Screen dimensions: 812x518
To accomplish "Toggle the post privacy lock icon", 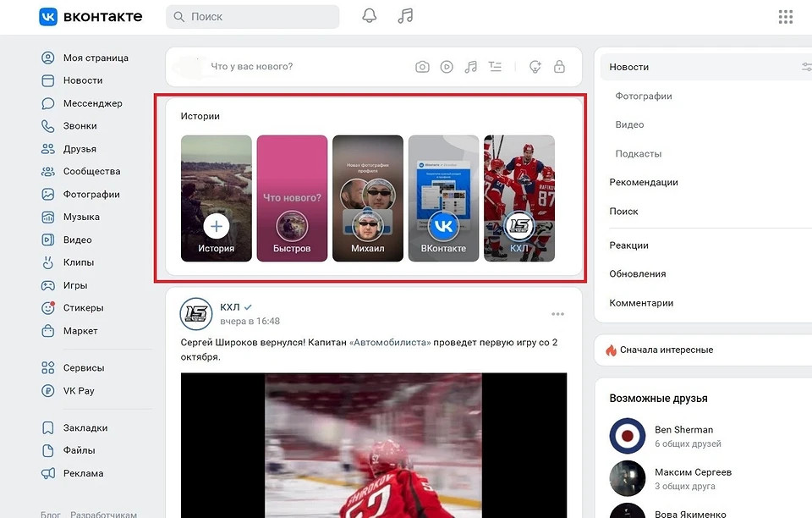I will (x=559, y=67).
